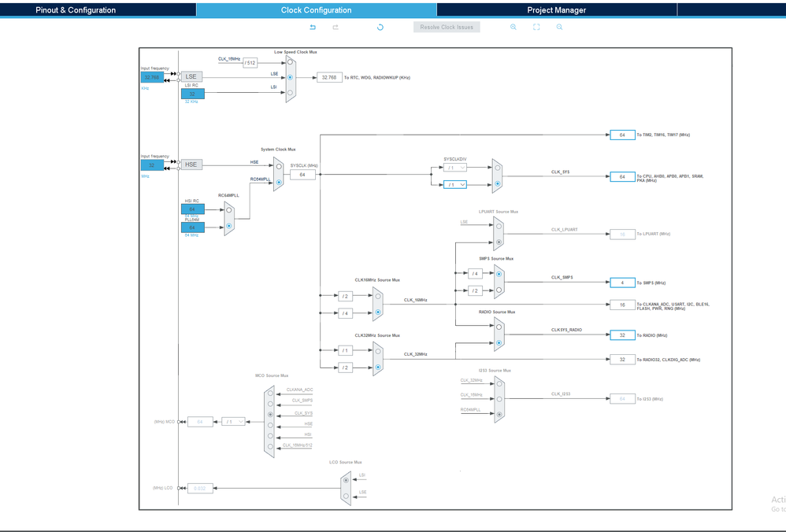Select the /1 input of the CLK32MHz Source Mux

pyautogui.click(x=378, y=351)
